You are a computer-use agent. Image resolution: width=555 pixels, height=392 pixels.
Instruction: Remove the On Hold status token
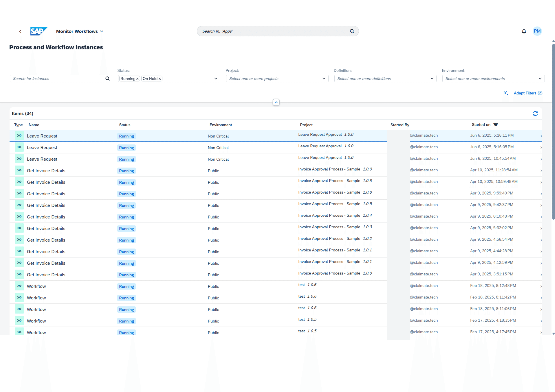(160, 79)
